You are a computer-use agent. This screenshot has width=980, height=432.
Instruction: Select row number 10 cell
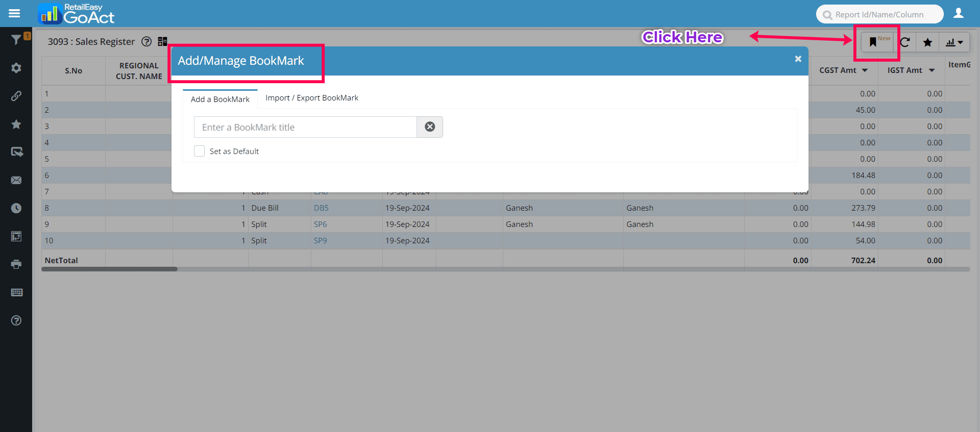click(73, 241)
